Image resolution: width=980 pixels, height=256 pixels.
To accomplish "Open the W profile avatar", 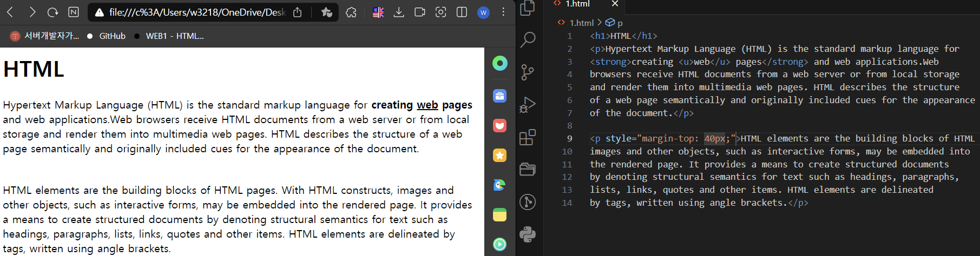I will (483, 12).
